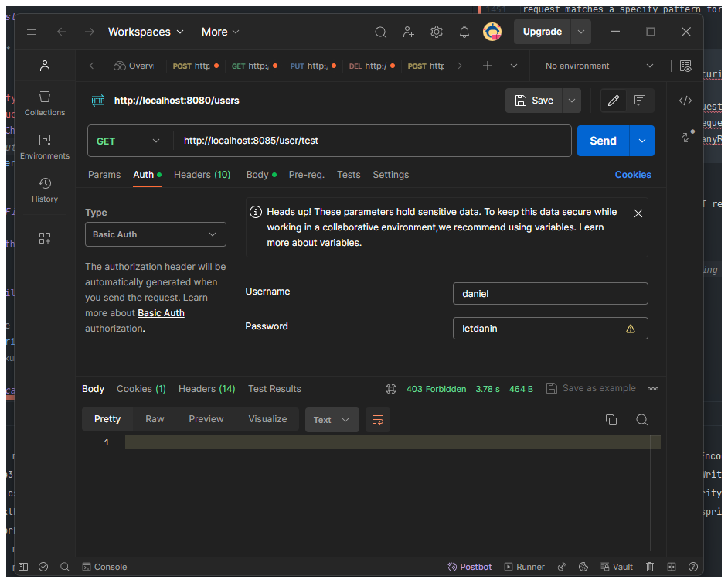Switch to the request Body tab

(x=261, y=175)
